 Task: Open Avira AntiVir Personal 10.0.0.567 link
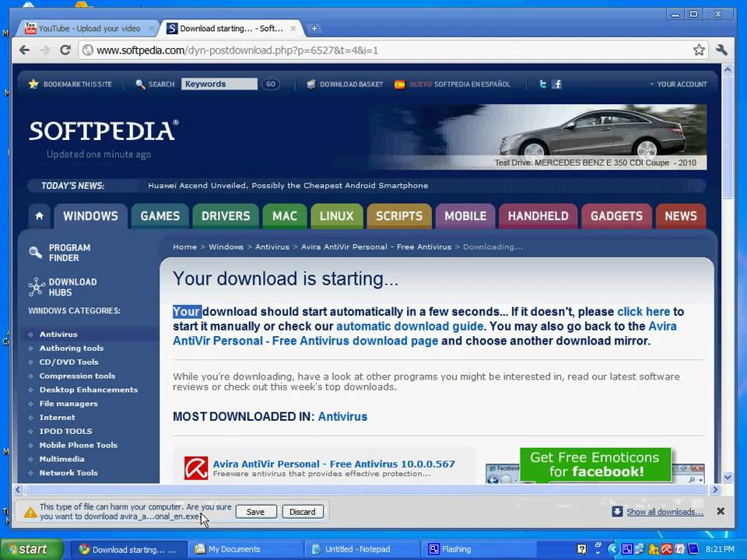334,464
